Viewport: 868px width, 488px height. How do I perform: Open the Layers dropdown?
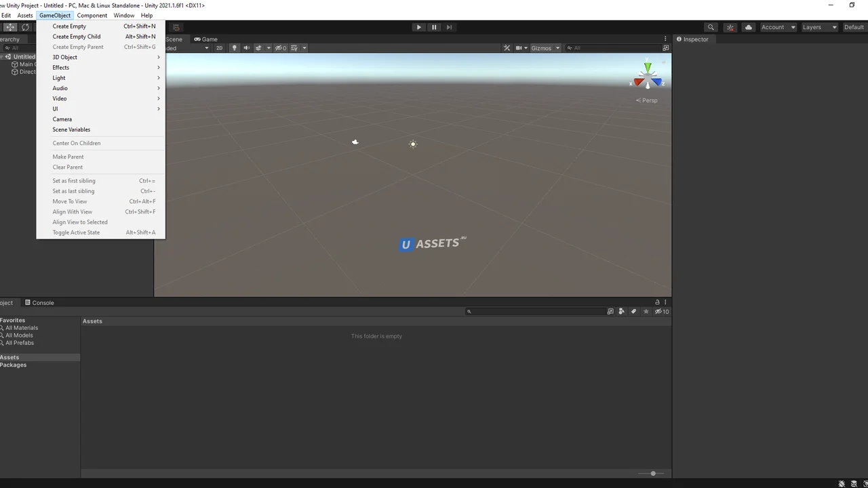point(819,27)
